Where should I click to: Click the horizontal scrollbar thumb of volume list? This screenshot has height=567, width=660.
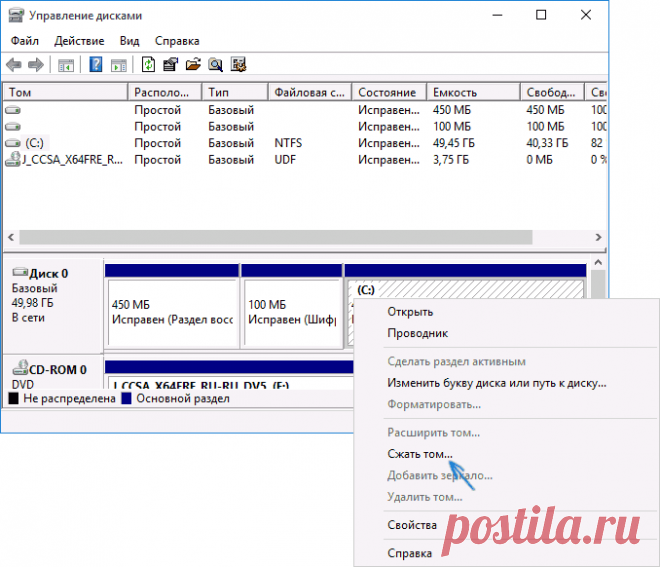(276, 237)
